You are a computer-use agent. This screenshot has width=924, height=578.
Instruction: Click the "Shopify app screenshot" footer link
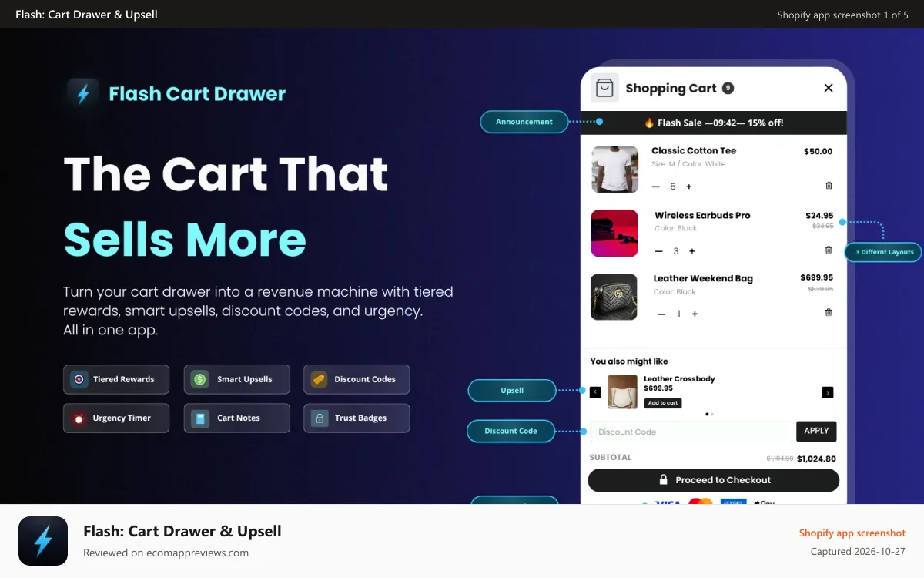[x=852, y=533]
